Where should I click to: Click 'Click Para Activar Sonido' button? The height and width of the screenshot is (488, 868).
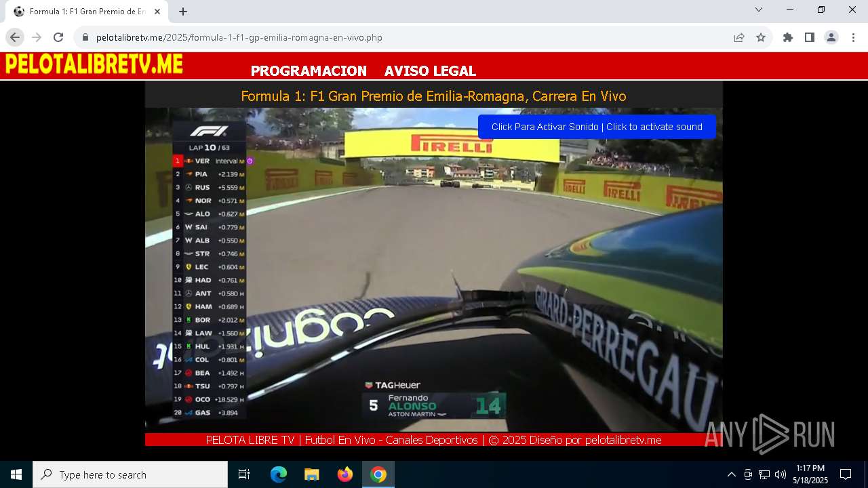597,127
